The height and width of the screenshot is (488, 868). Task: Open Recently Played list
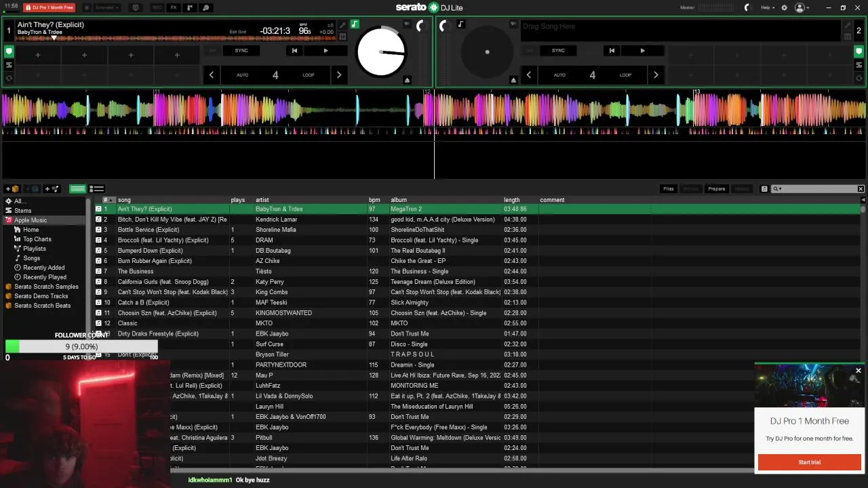(45, 277)
